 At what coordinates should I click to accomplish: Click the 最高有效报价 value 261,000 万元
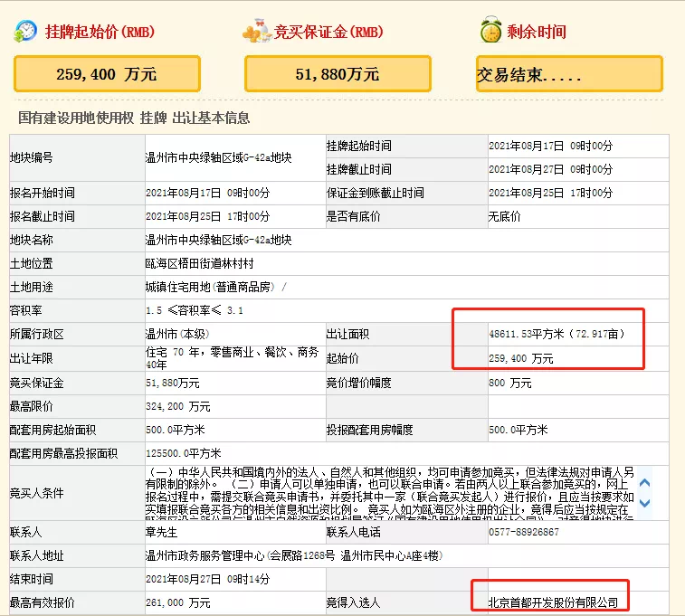point(178,602)
